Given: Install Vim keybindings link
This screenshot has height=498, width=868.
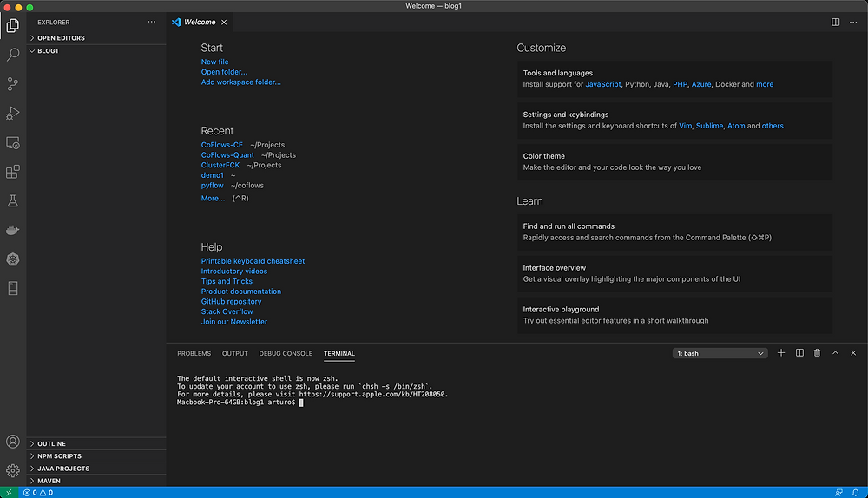Looking at the screenshot, I should coord(686,126).
